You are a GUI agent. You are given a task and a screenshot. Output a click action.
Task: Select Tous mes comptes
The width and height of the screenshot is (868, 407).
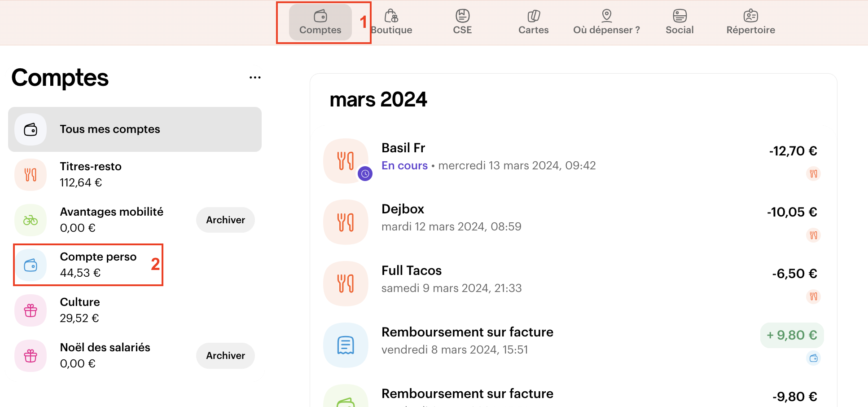pyautogui.click(x=135, y=129)
